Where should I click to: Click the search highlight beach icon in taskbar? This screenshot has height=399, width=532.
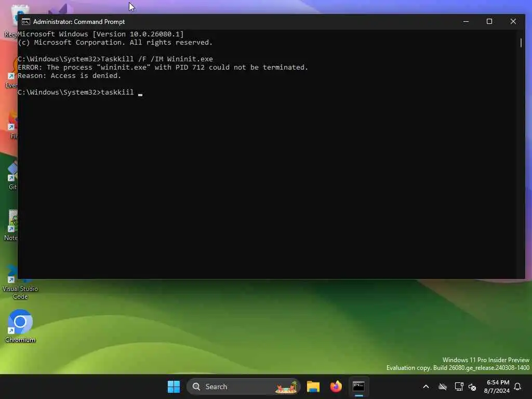pyautogui.click(x=286, y=387)
